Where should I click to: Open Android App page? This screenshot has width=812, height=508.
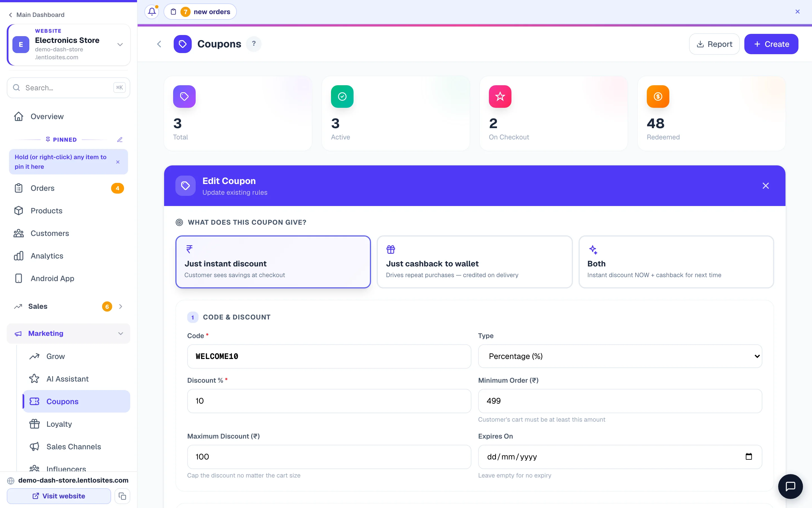(x=69, y=278)
